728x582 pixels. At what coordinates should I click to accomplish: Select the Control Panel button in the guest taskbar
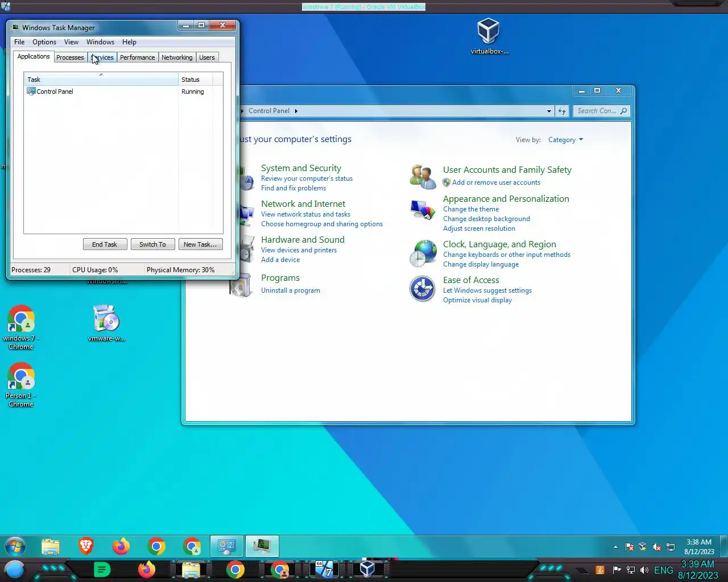pos(227,546)
